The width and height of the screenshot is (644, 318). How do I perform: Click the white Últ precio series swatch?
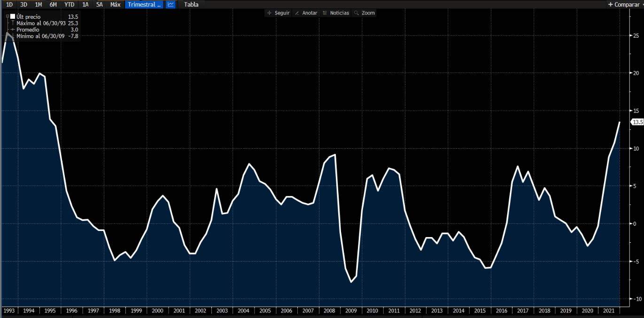[13, 16]
